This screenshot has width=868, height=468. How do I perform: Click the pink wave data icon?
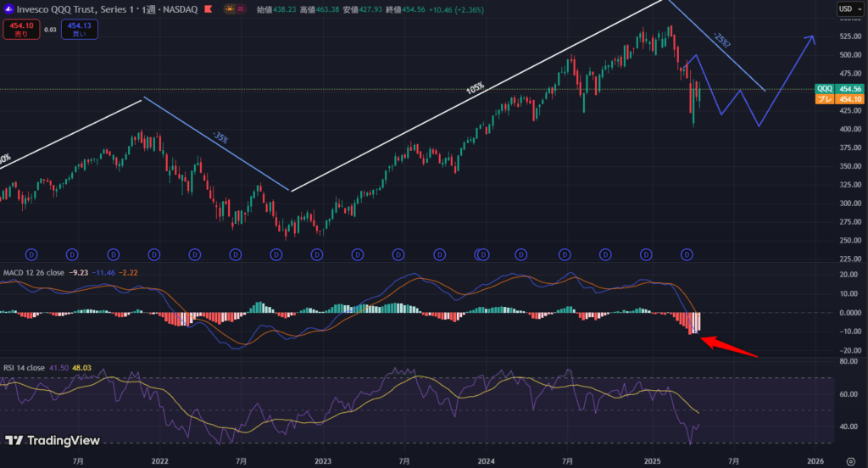tap(241, 9)
